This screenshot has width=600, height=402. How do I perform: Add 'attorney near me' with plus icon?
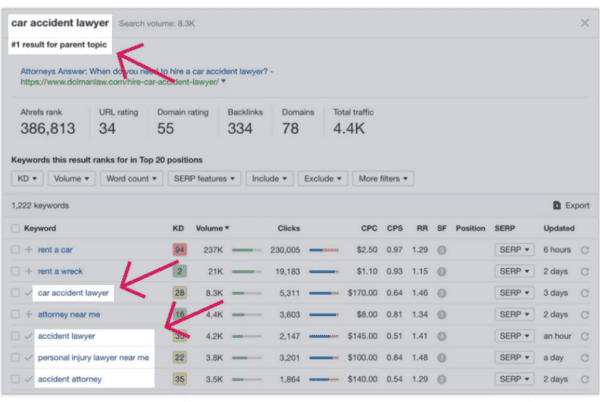(x=28, y=314)
